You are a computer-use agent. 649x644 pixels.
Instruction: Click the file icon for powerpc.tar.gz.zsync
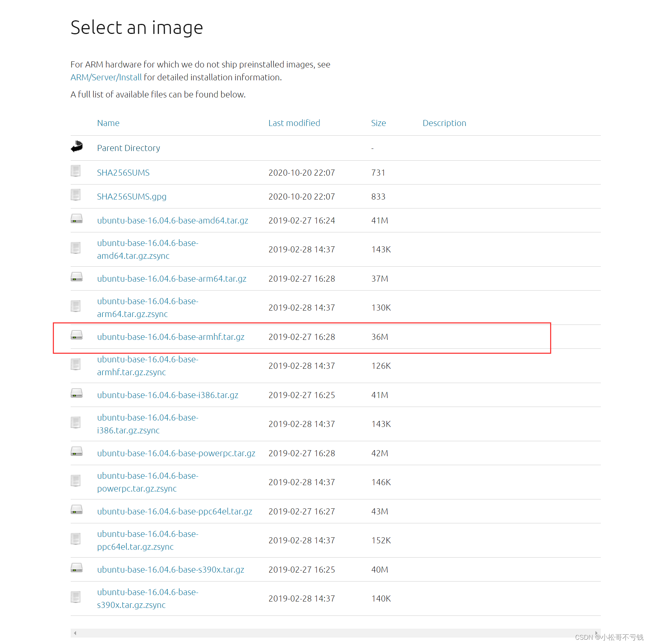pyautogui.click(x=76, y=481)
